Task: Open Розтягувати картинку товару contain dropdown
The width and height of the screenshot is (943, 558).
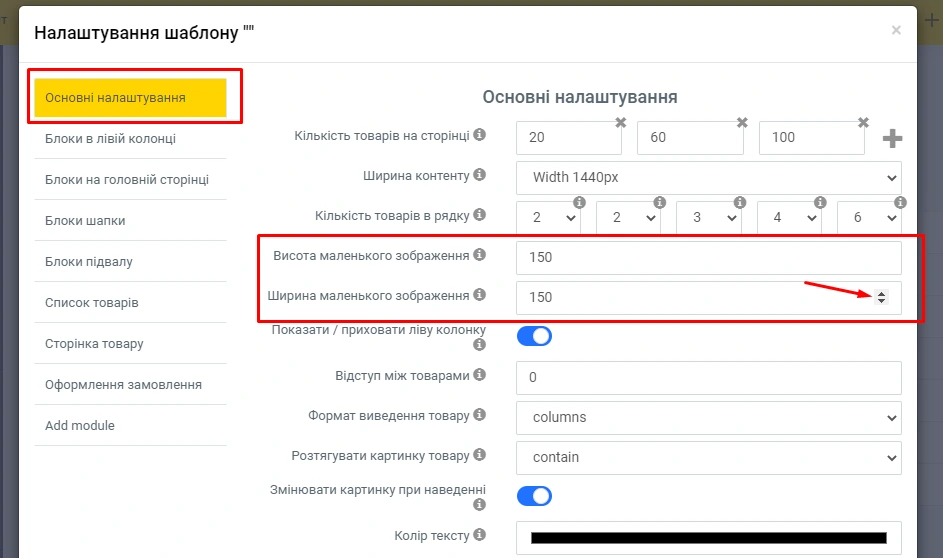Action: tap(709, 457)
